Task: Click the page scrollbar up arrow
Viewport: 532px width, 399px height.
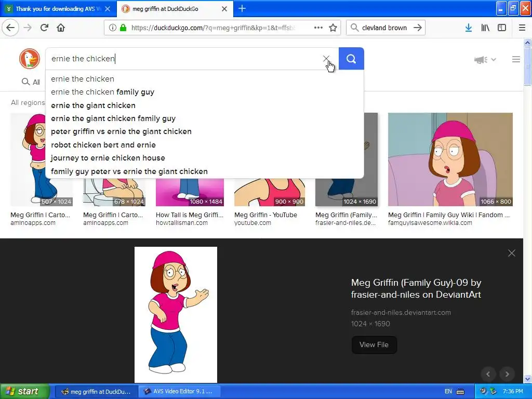Action: tap(527, 43)
